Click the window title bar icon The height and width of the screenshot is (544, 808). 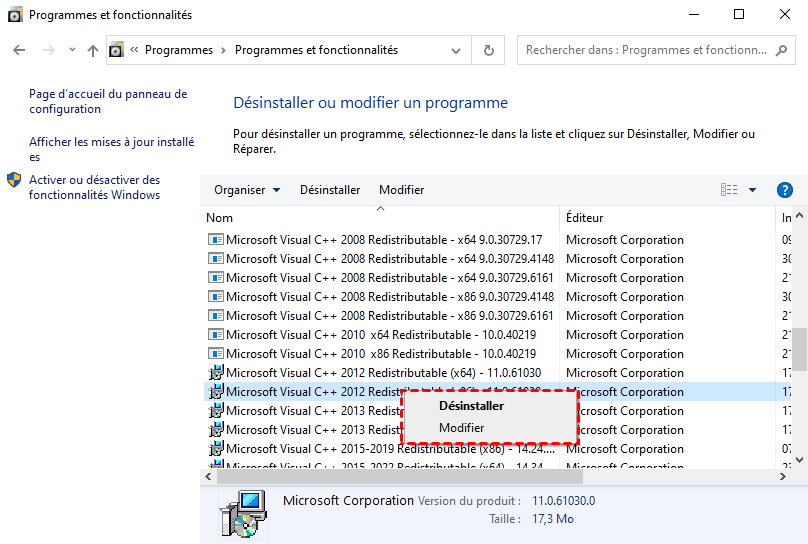pyautogui.click(x=15, y=14)
